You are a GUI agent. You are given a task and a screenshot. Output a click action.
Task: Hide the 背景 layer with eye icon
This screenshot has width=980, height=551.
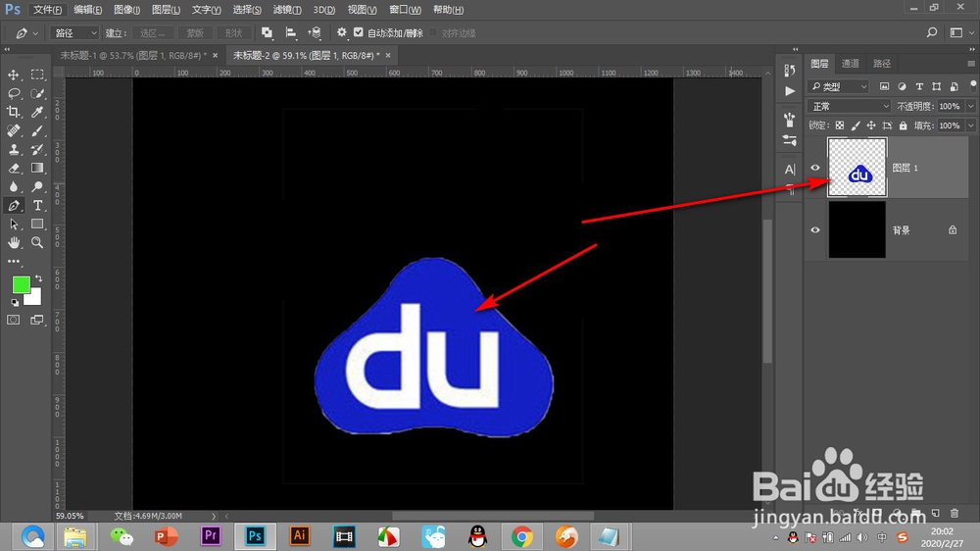[815, 230]
